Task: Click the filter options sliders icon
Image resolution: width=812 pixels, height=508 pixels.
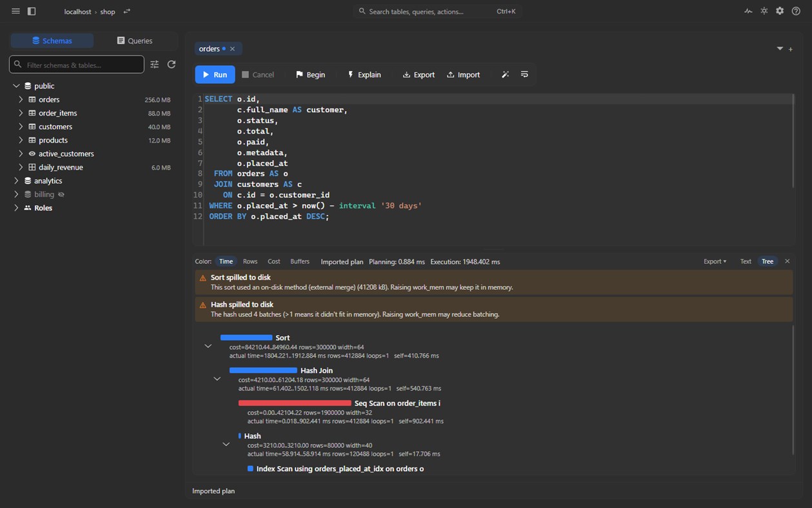Action: point(155,65)
